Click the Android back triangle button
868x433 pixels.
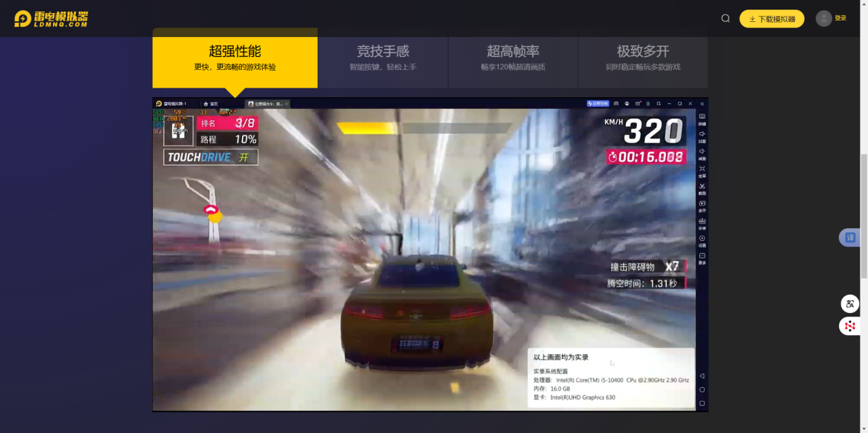click(x=702, y=376)
